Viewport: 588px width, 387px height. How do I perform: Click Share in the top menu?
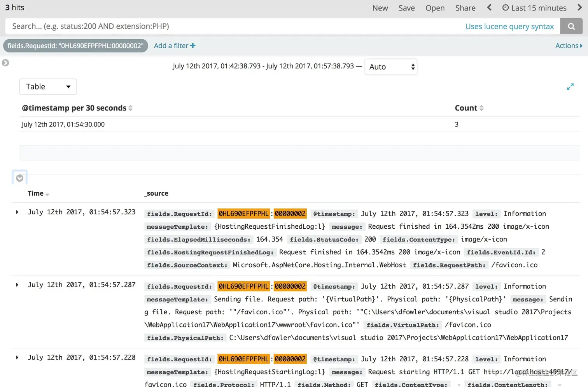point(465,8)
